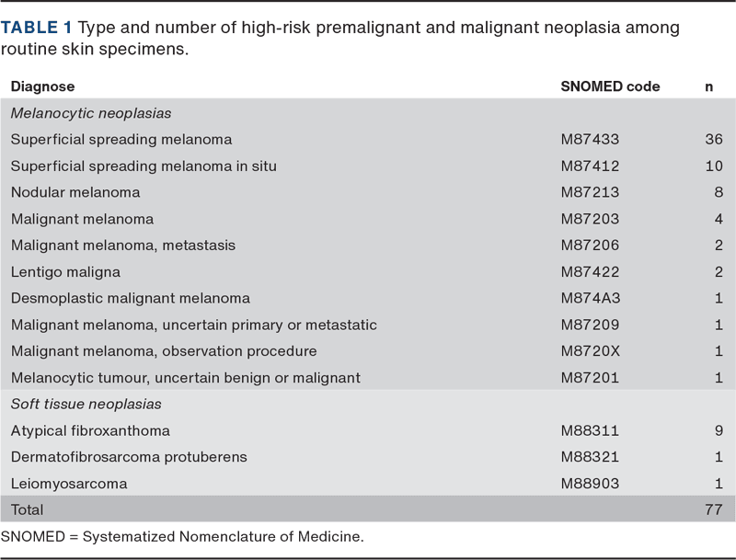Click the total count value 77
736x560 pixels.
[712, 509]
